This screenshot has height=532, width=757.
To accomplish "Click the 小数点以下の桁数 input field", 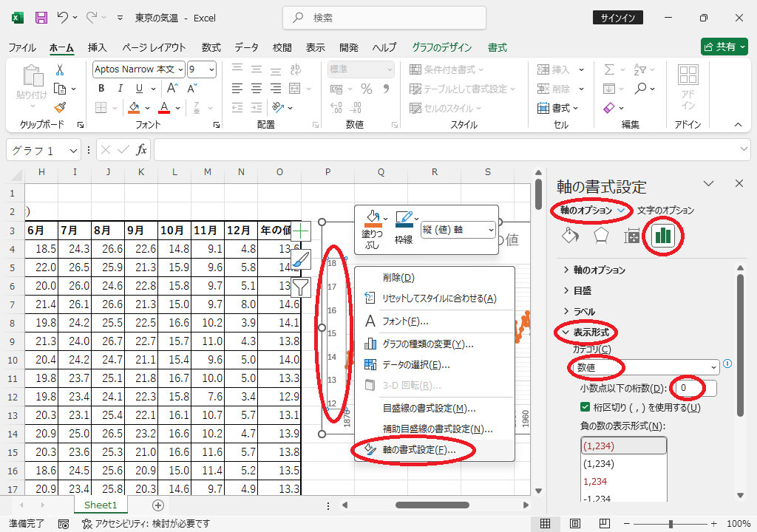I will [x=696, y=388].
